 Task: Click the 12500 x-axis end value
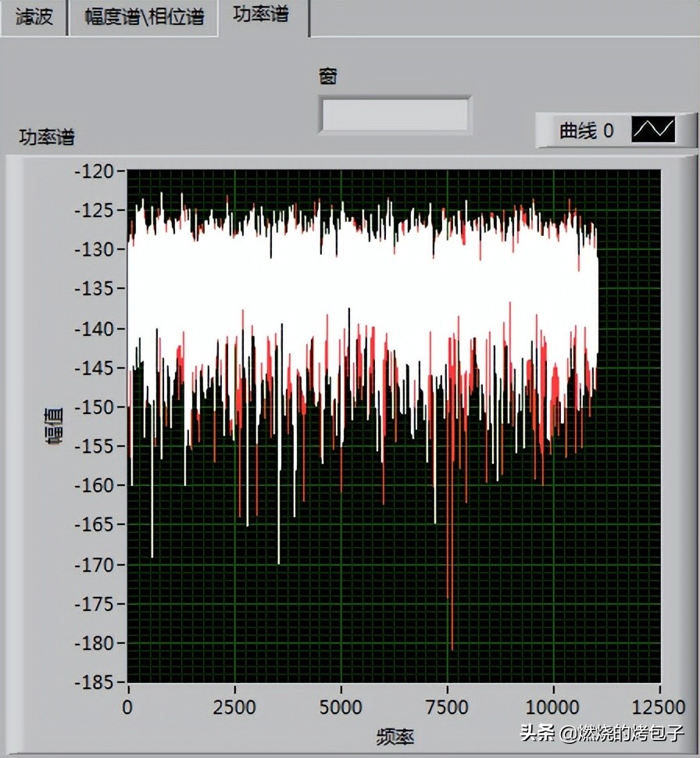point(659,707)
